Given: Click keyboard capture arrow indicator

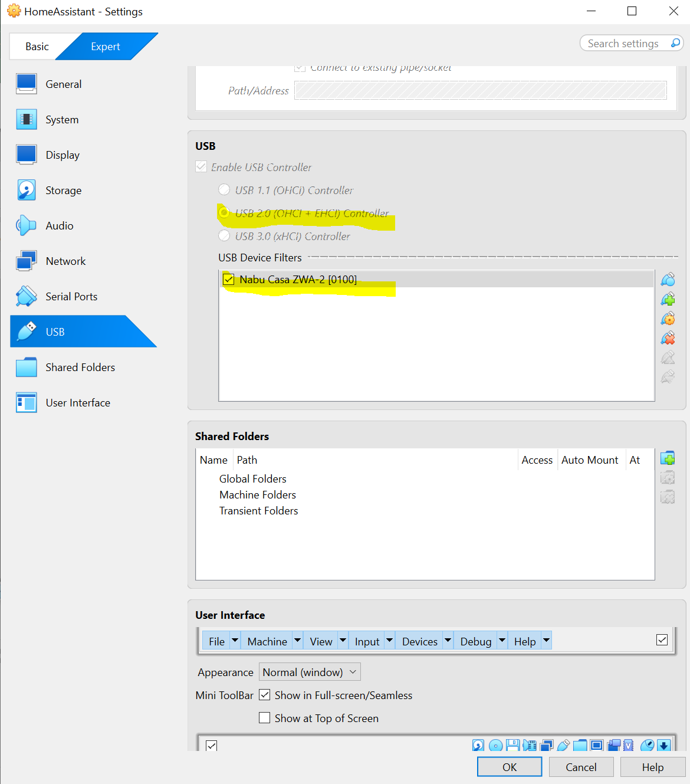Looking at the screenshot, I should tap(664, 746).
